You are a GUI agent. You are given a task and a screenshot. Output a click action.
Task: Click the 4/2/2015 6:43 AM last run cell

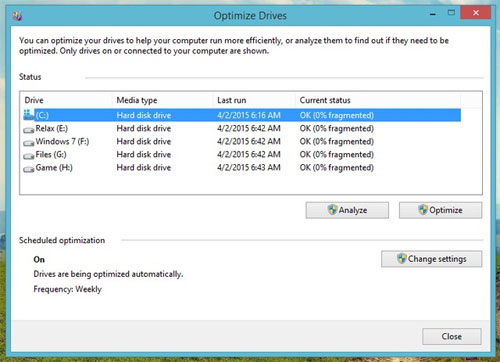pos(249,167)
